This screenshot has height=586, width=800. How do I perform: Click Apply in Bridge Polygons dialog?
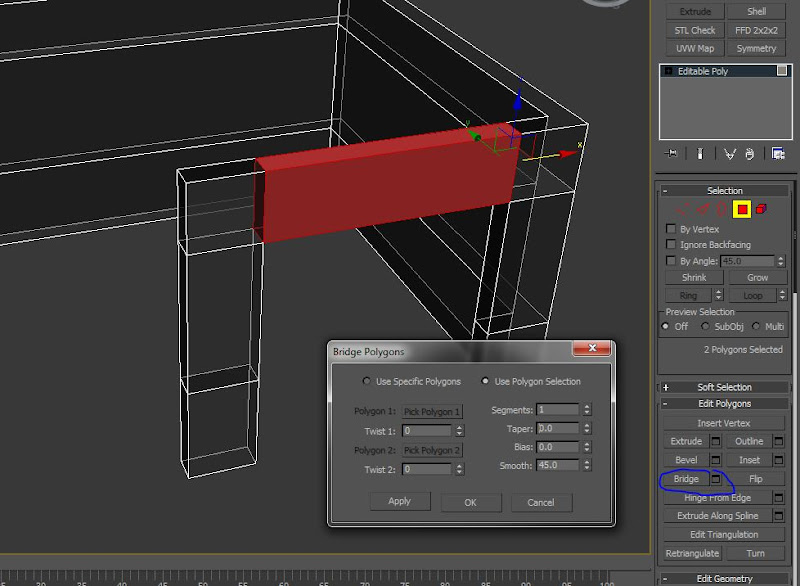[x=399, y=501]
